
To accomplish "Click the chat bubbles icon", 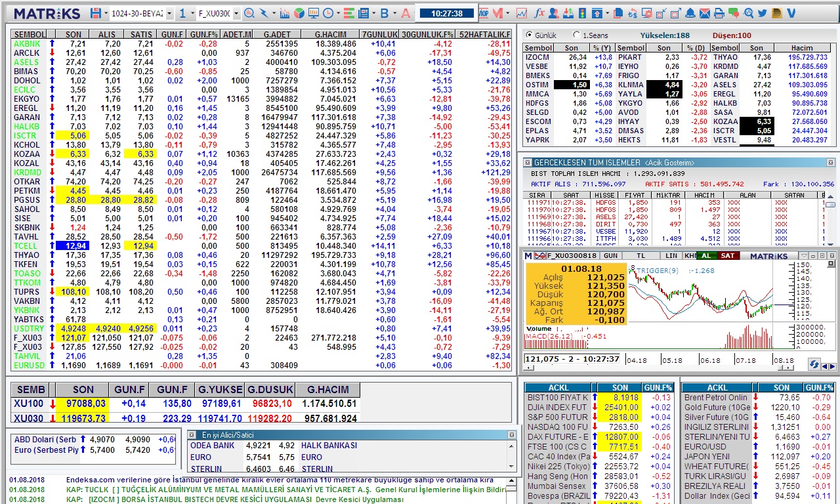I will [734, 13].
